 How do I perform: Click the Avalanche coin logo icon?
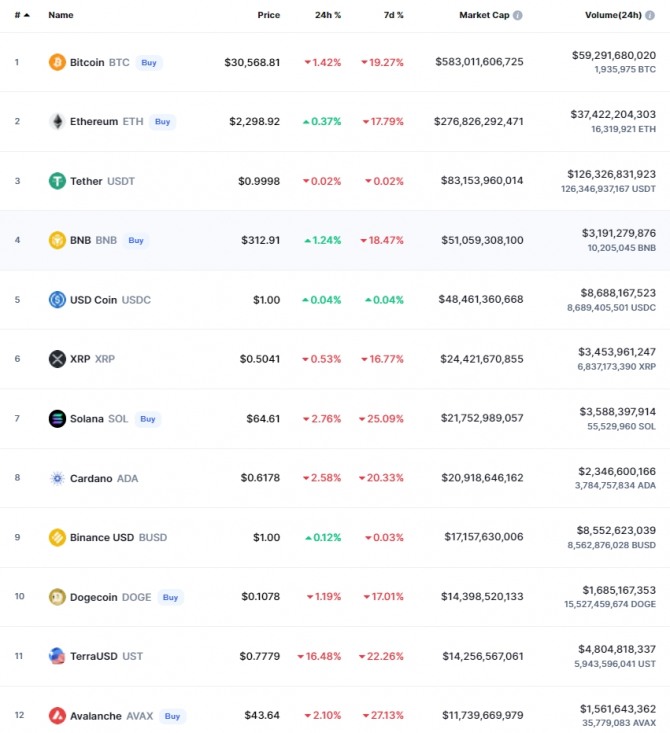click(57, 716)
